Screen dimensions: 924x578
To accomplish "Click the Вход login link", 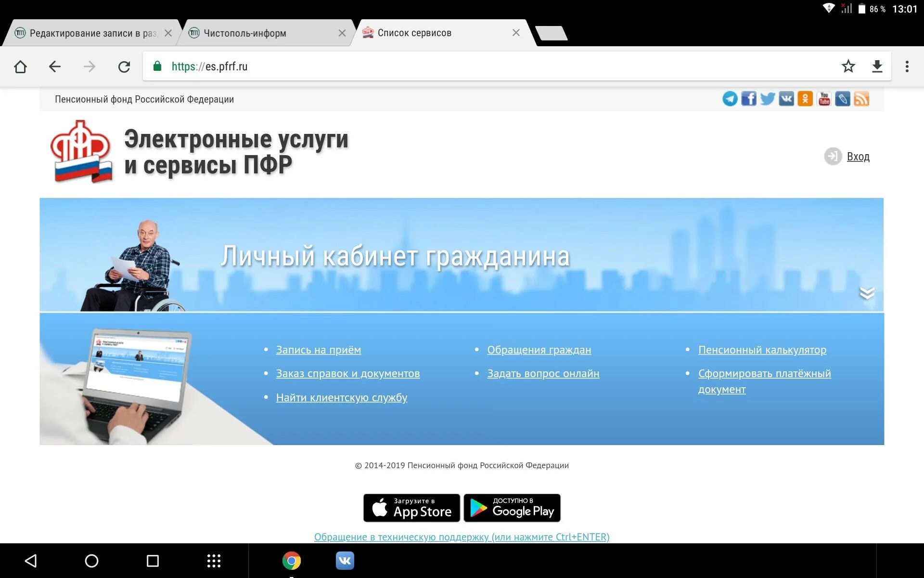I will [x=858, y=157].
